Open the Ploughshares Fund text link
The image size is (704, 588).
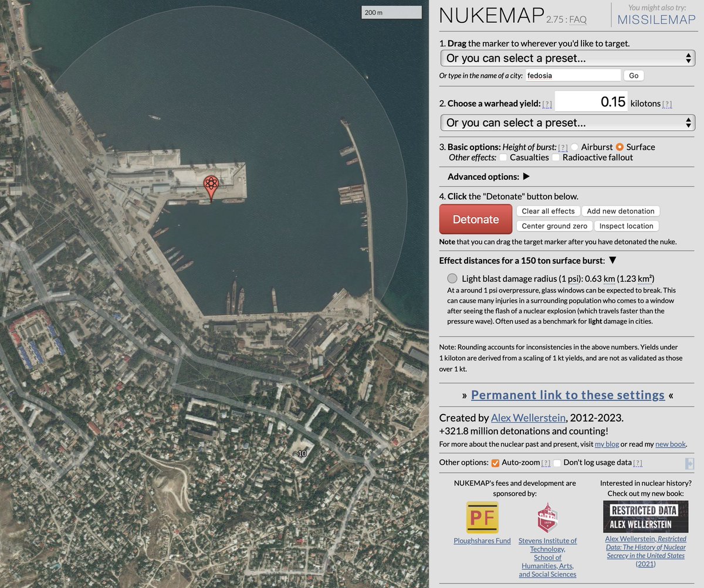pyautogui.click(x=482, y=541)
